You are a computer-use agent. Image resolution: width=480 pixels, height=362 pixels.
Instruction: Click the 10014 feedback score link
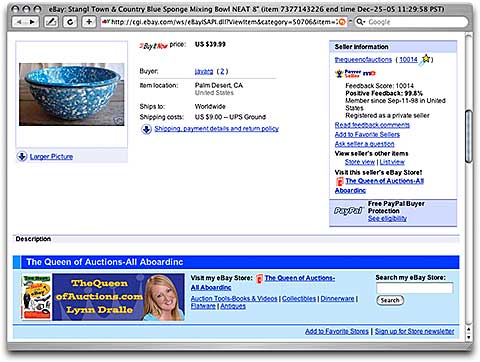(x=408, y=60)
